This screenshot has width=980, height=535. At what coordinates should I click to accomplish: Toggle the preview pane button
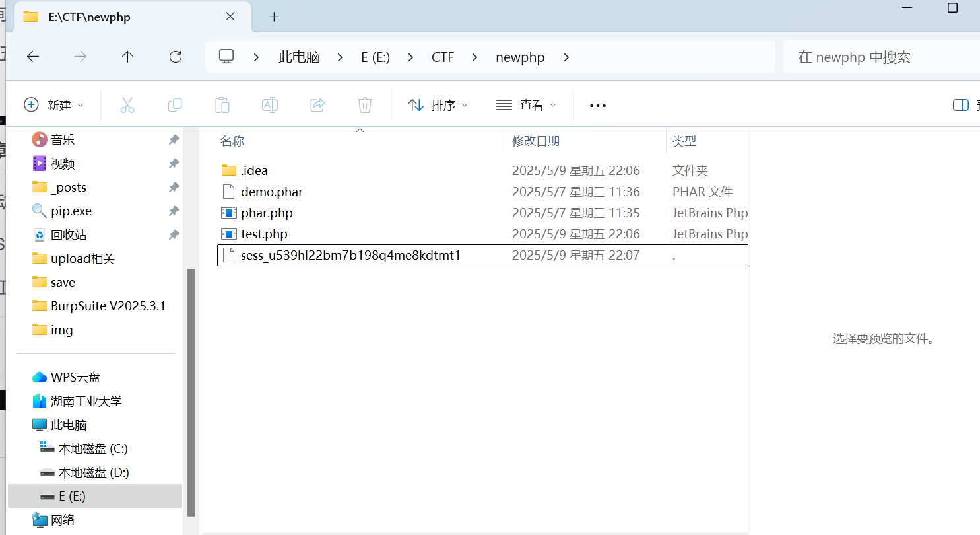(x=961, y=105)
